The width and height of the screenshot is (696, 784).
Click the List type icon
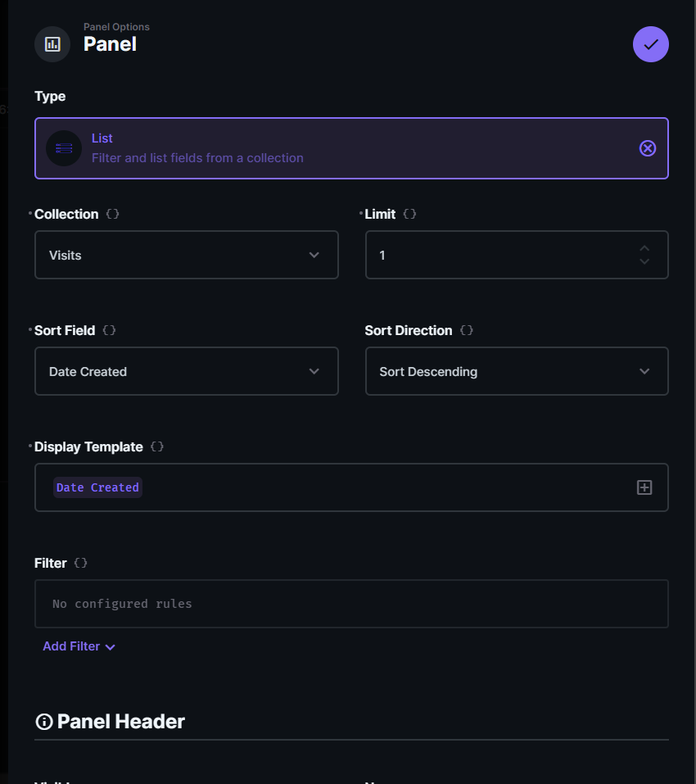pos(64,148)
